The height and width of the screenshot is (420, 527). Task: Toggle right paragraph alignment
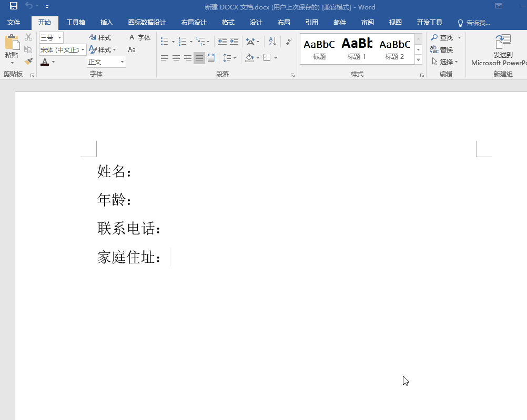187,57
